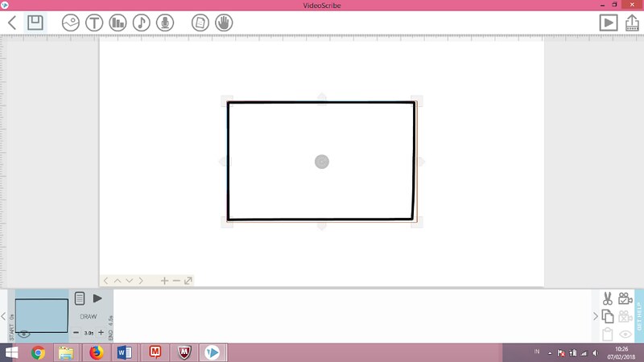Open Firefox from the taskbar
This screenshot has height=362, width=644.
pyautogui.click(x=96, y=352)
